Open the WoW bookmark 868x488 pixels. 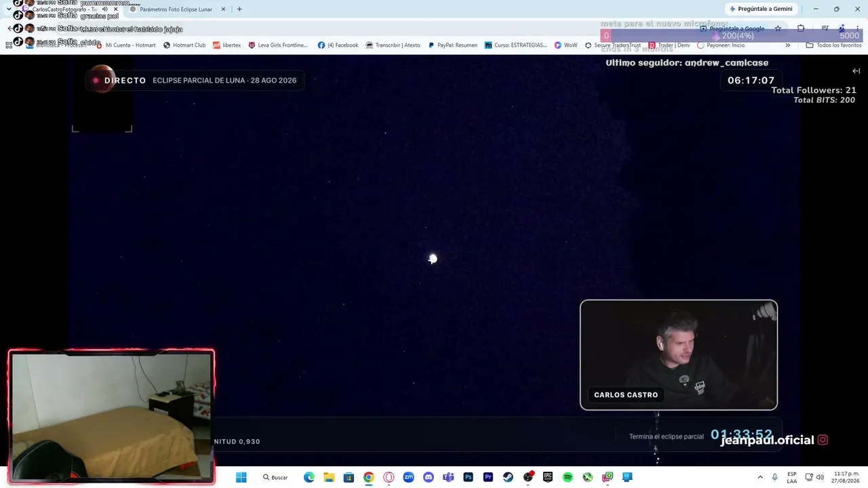coord(566,45)
